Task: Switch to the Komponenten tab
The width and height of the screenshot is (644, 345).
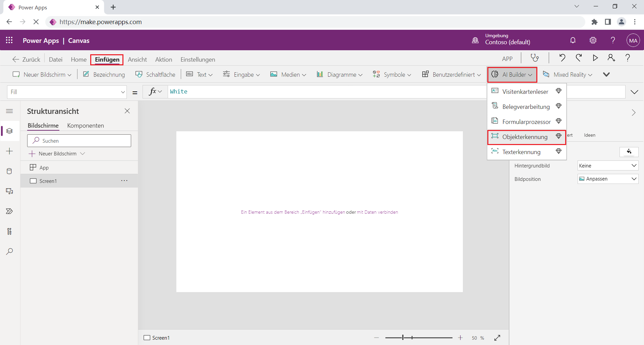Action: click(x=86, y=126)
